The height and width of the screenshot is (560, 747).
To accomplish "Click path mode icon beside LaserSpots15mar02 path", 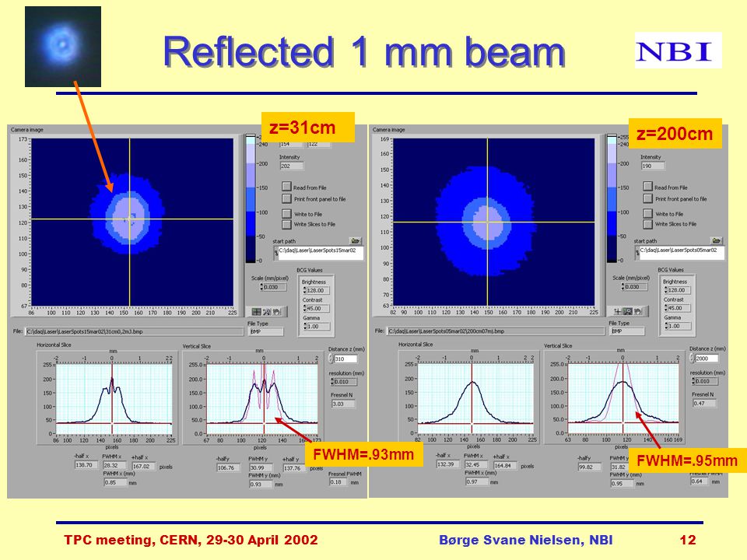I will tap(275, 254).
